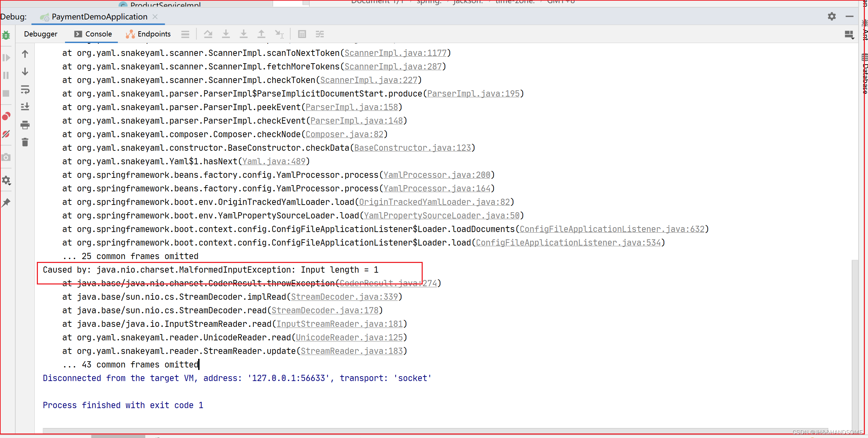Open link ConfigFileApplicationListener.java:632
This screenshot has height=438, width=868.
tap(612, 229)
